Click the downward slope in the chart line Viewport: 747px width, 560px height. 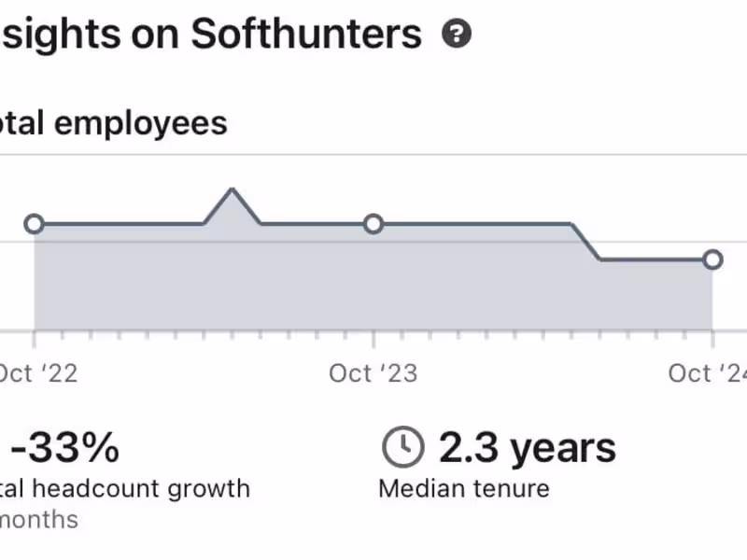click(x=585, y=242)
